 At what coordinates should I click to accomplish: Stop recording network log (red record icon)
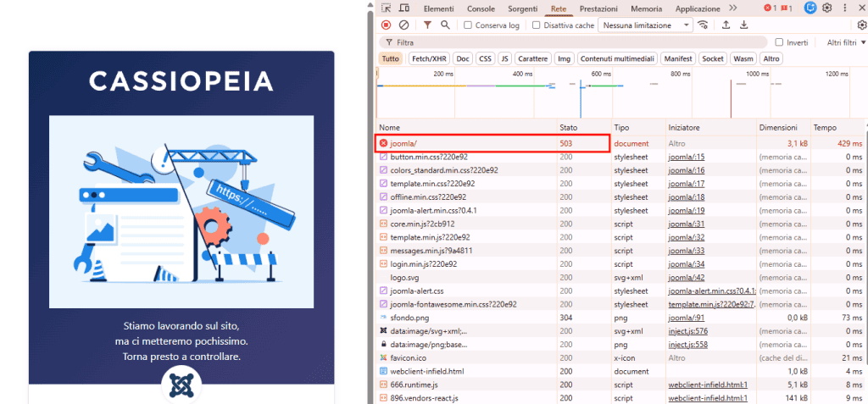tap(386, 25)
